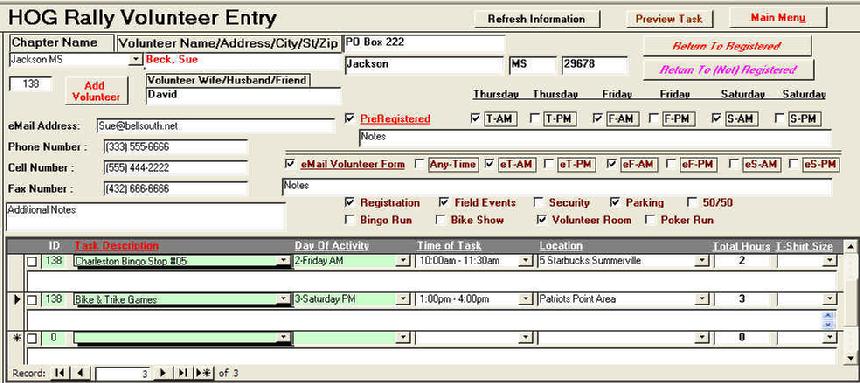Open the Patriots Point Area location dropdown

701,299
